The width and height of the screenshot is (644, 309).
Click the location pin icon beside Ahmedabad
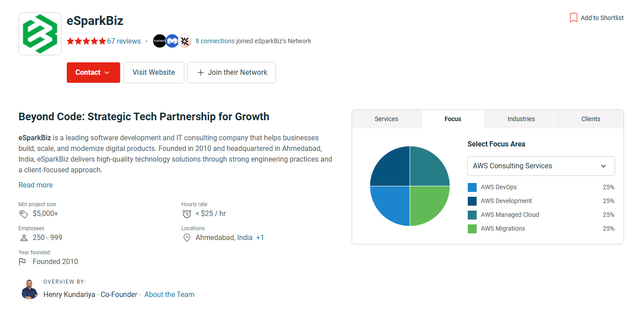(x=187, y=238)
